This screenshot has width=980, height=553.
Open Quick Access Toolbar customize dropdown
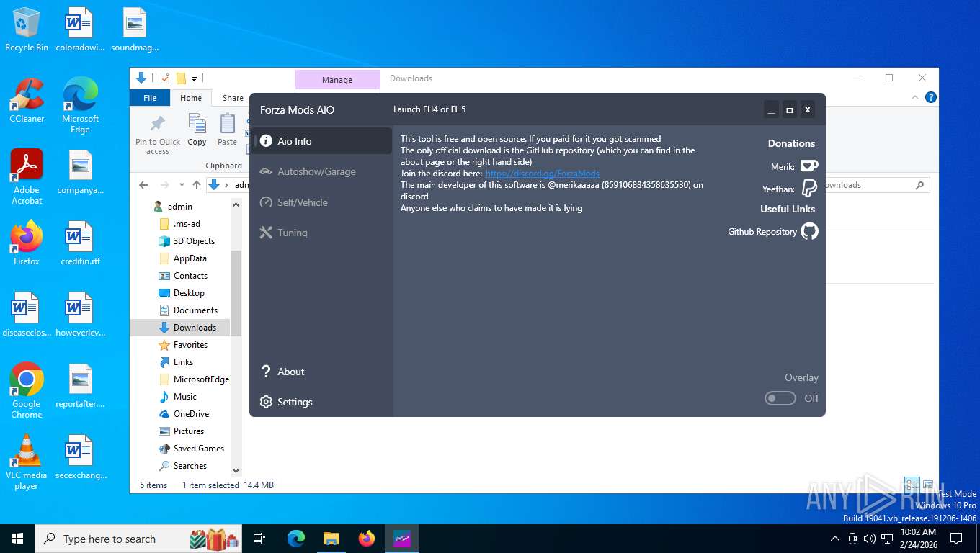click(x=194, y=78)
